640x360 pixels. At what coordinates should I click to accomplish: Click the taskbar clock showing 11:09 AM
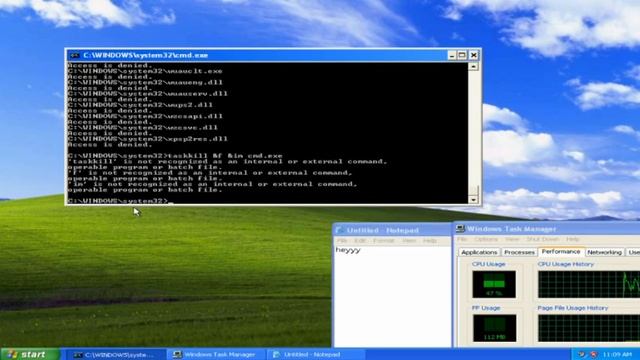tap(617, 354)
